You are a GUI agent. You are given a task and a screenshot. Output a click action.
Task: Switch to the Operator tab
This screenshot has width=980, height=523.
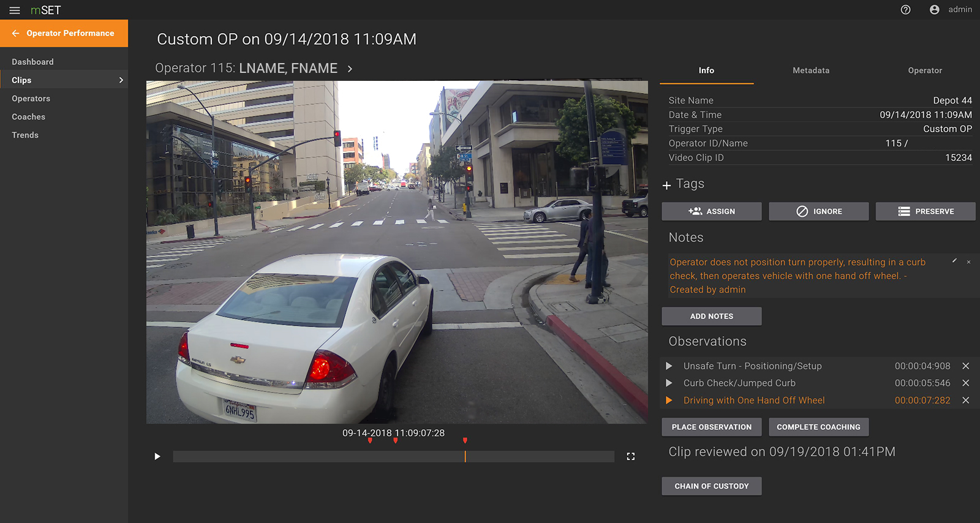924,70
